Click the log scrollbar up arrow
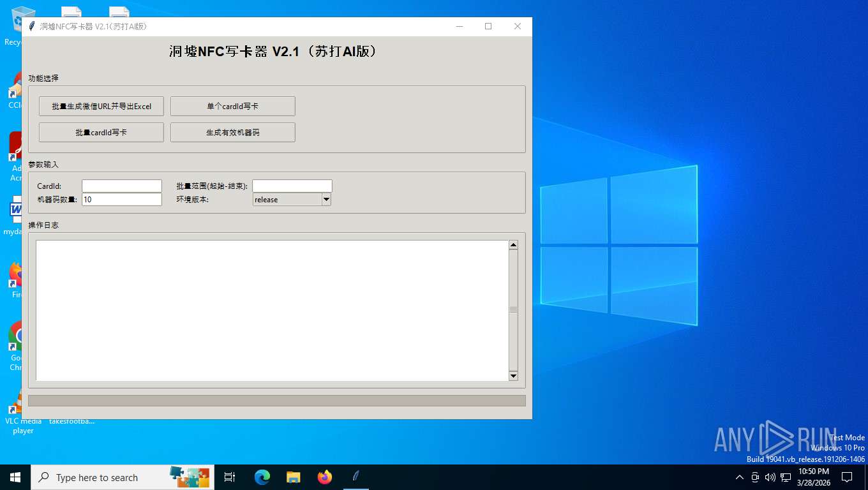Viewport: 868px width, 490px height. [x=513, y=245]
